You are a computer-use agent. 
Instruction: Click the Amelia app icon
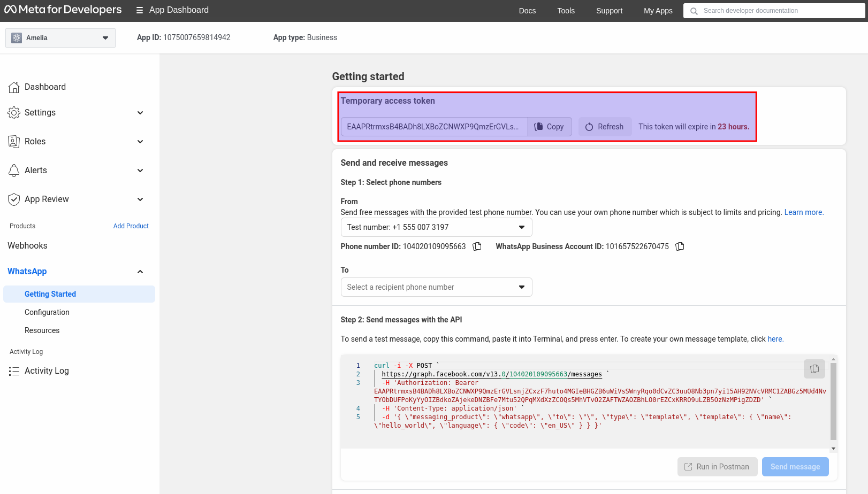click(x=17, y=38)
